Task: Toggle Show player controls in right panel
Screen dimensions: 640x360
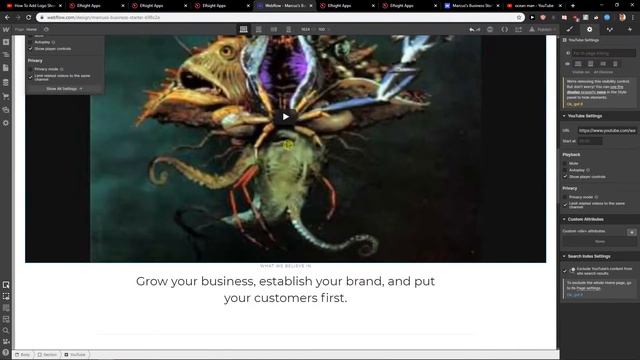Action: (565, 177)
